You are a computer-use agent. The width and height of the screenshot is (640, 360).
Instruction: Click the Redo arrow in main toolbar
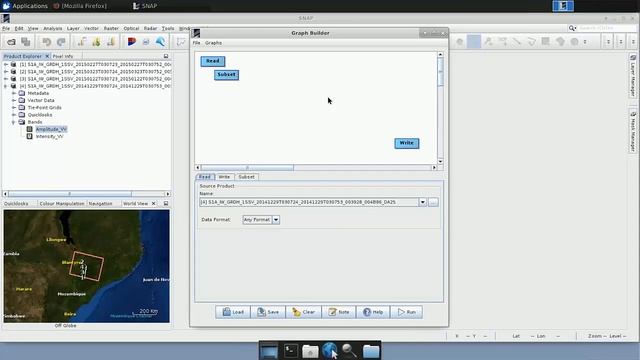[61, 42]
